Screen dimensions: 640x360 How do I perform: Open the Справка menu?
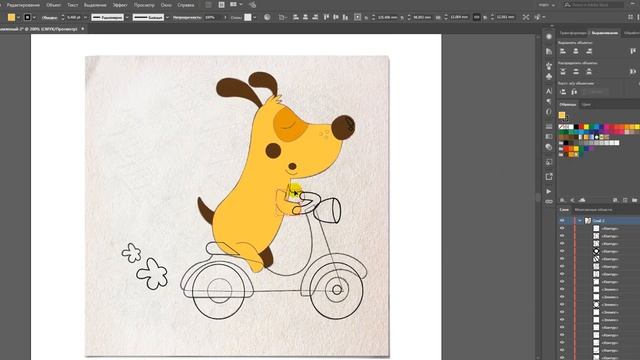point(186,5)
